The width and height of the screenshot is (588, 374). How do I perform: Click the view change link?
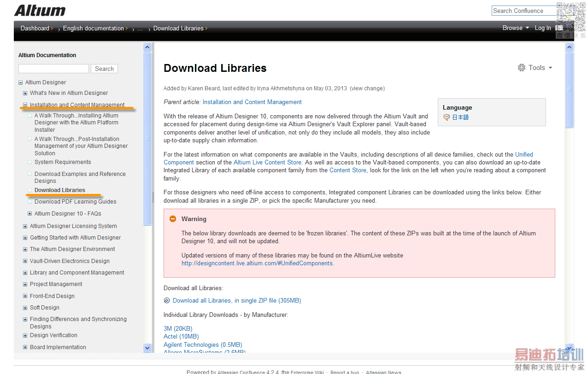[367, 88]
